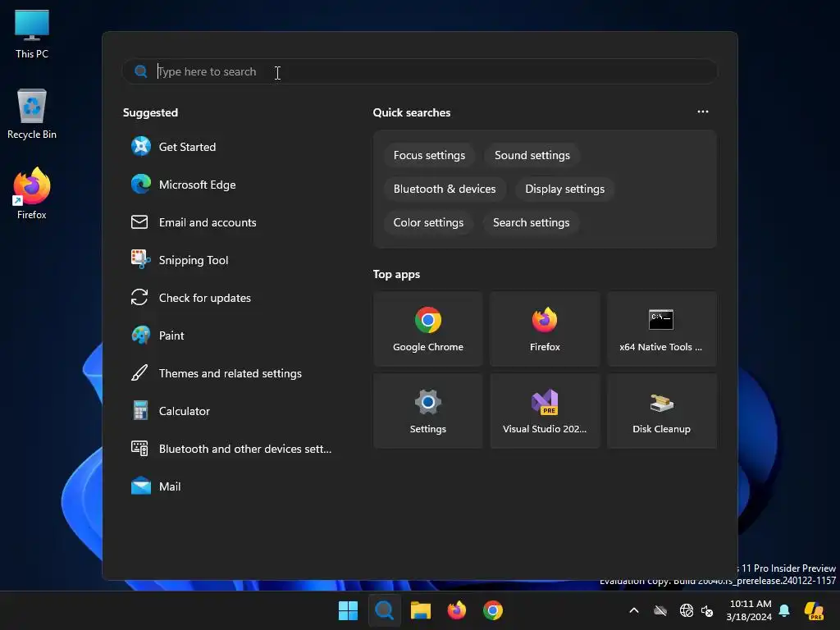Image resolution: width=840 pixels, height=630 pixels.
Task: Select This PC desktop icon
Action: tap(32, 34)
